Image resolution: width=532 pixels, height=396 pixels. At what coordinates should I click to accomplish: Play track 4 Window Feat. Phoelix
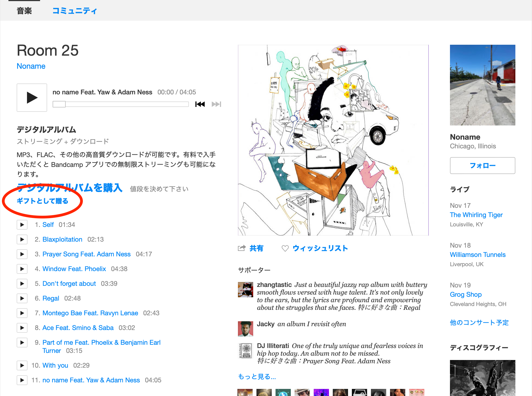(x=22, y=269)
